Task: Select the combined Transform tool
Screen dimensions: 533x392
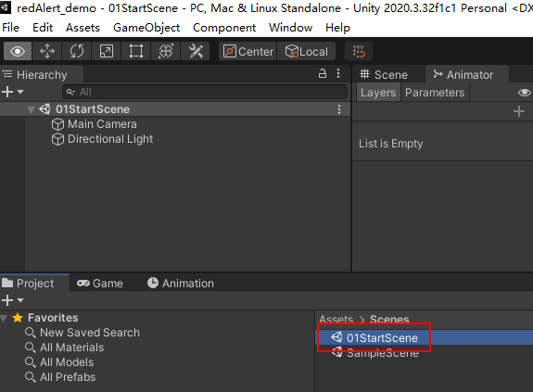Action: click(x=166, y=51)
